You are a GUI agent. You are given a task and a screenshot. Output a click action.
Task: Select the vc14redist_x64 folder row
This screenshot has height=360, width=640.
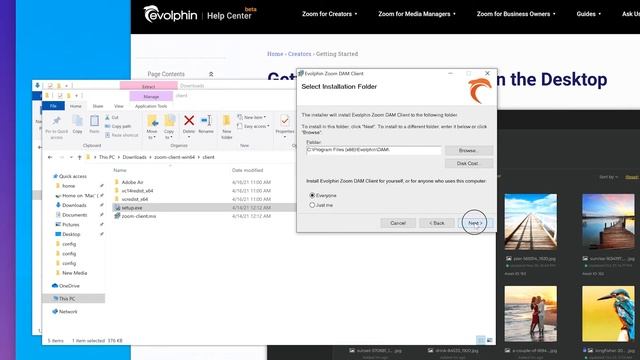(x=204, y=191)
